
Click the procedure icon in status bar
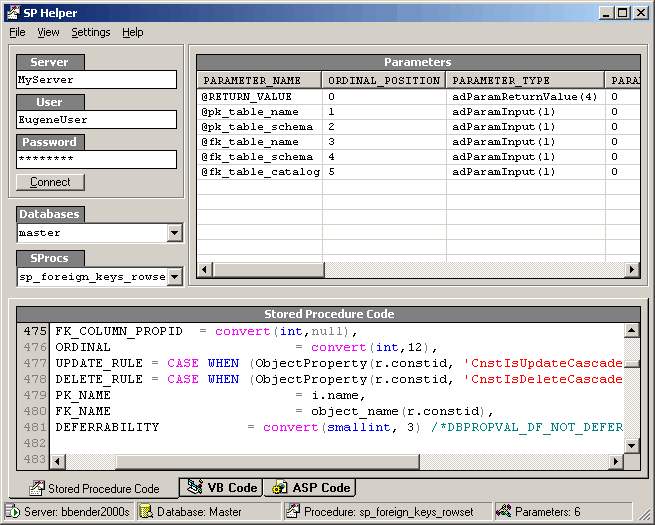[292, 511]
